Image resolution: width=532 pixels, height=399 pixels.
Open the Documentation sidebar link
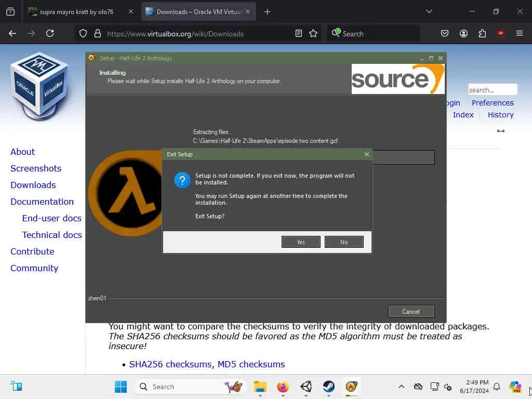pyautogui.click(x=42, y=202)
